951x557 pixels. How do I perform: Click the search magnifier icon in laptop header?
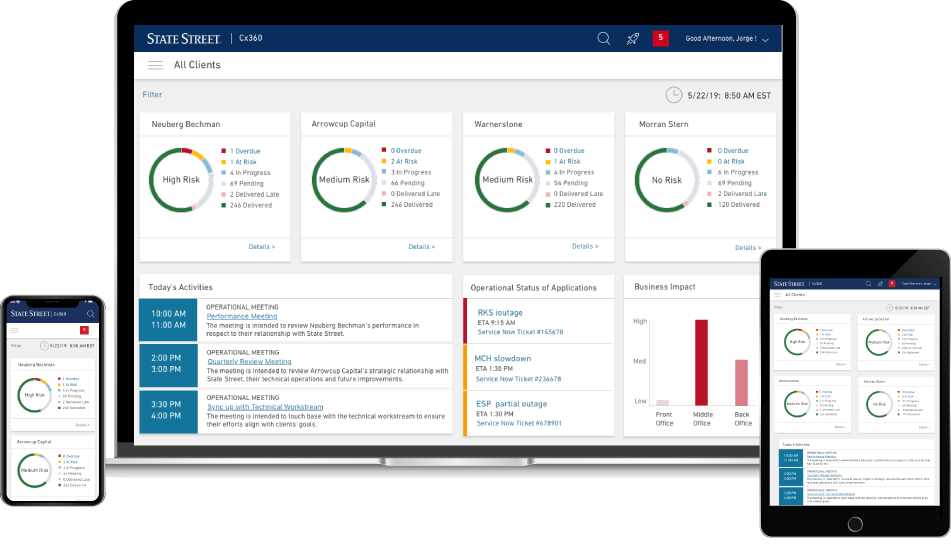[x=604, y=39]
